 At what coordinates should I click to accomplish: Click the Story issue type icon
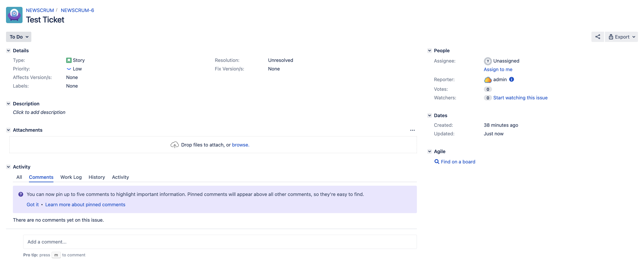click(68, 60)
